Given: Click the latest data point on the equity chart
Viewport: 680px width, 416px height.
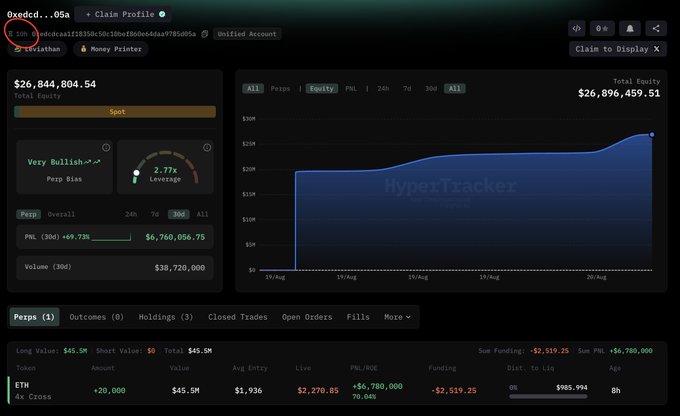Looking at the screenshot, I should 651,135.
